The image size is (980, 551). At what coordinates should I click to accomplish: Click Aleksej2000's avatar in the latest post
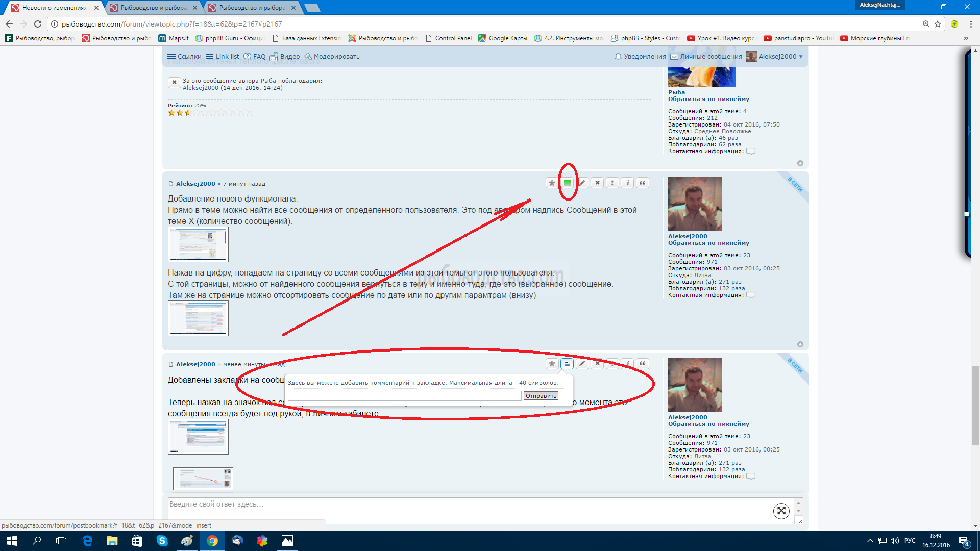pos(695,385)
